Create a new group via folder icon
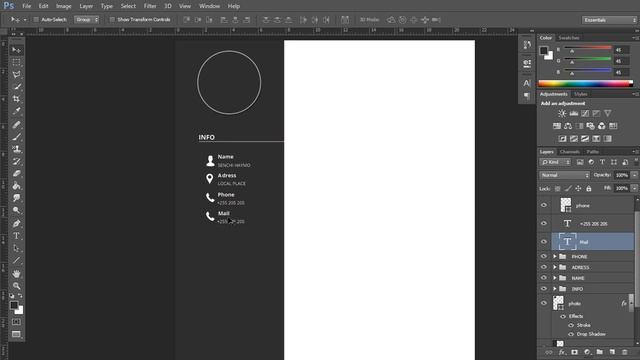The height and width of the screenshot is (360, 640). click(599, 352)
